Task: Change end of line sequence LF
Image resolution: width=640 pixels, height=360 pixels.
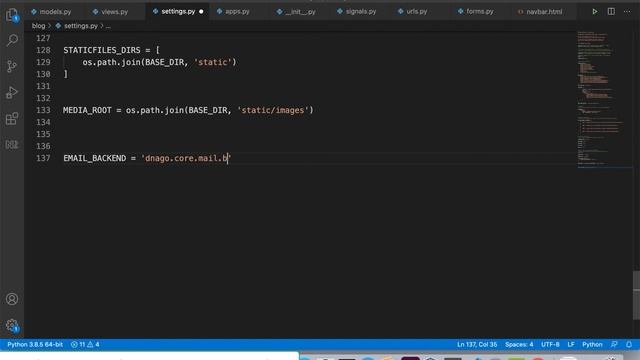Action: click(571, 344)
